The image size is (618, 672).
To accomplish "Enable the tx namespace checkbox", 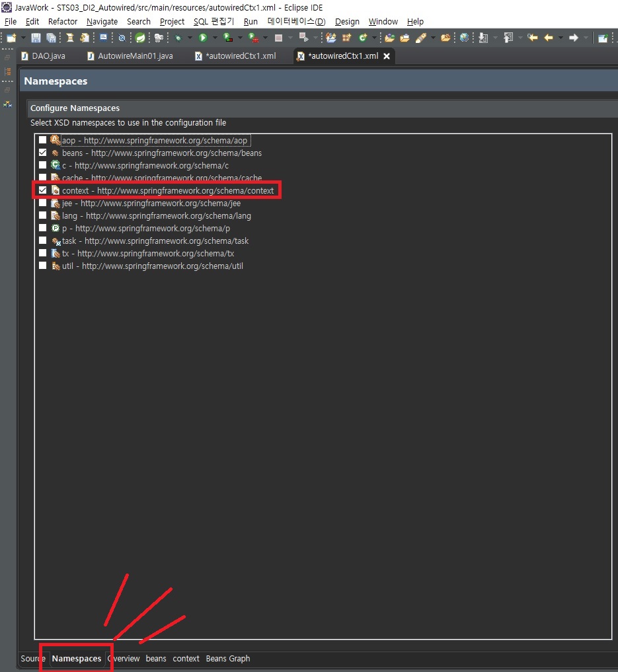I will (42, 253).
